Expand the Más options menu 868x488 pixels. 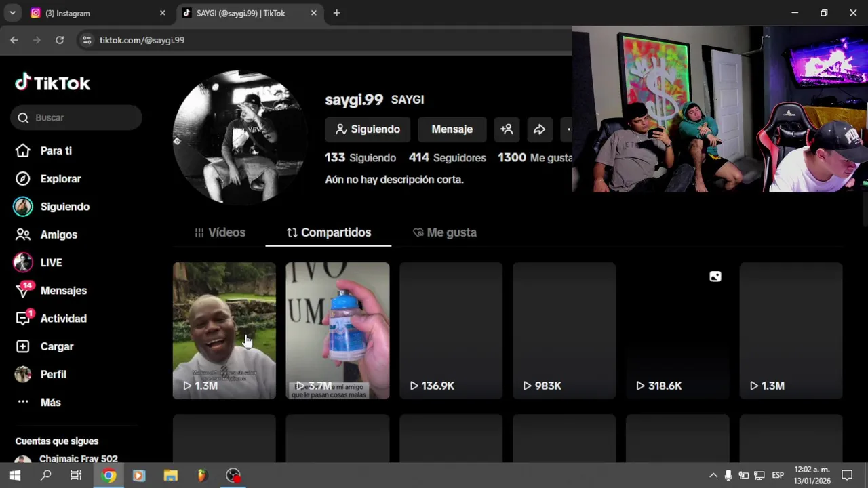tap(50, 402)
